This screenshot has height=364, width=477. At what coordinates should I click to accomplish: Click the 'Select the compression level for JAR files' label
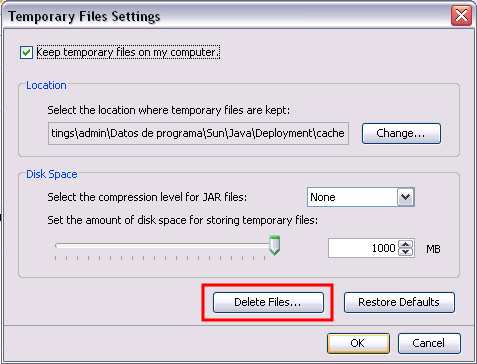[147, 197]
